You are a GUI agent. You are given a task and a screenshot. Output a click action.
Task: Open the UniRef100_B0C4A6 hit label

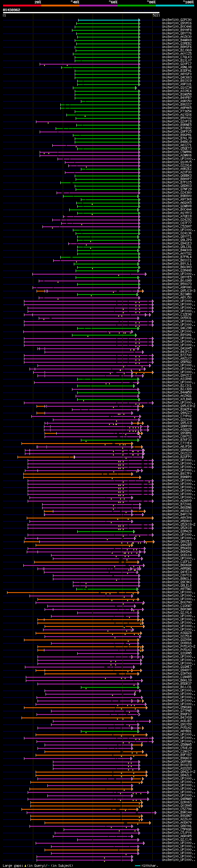pyautogui.click(x=177, y=26)
